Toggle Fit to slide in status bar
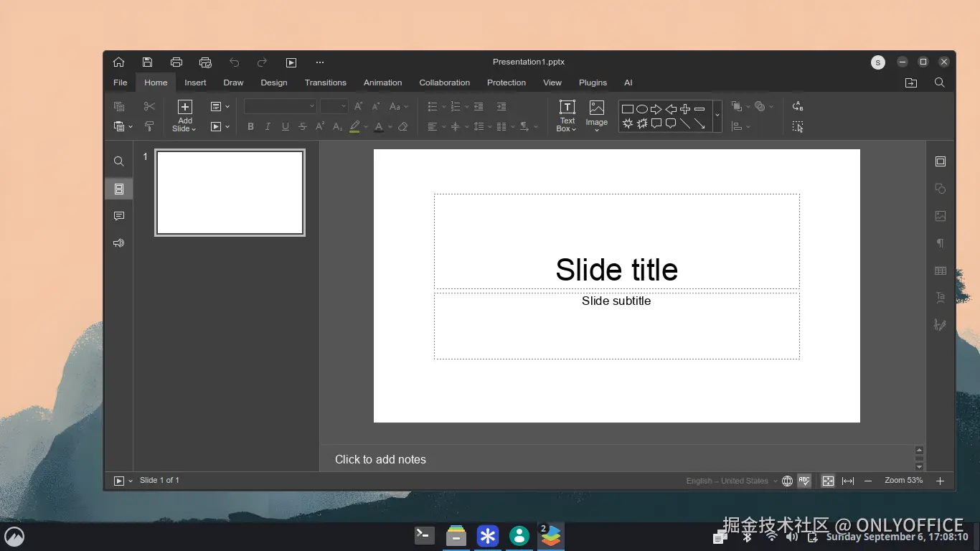 [828, 481]
